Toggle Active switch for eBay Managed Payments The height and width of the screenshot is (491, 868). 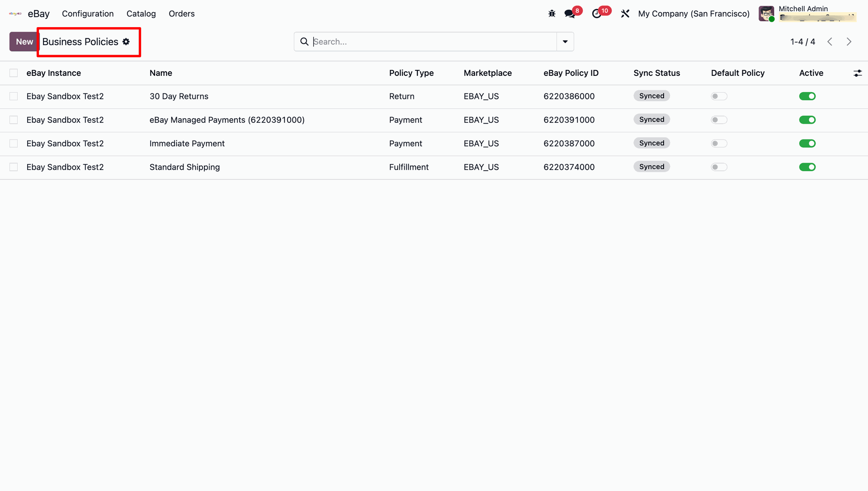pos(807,120)
